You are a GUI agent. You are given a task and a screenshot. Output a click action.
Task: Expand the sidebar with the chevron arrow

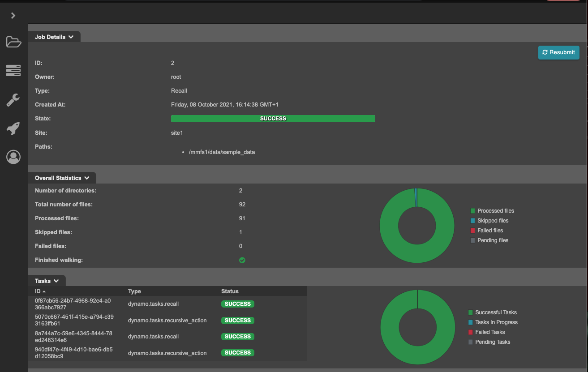click(13, 16)
